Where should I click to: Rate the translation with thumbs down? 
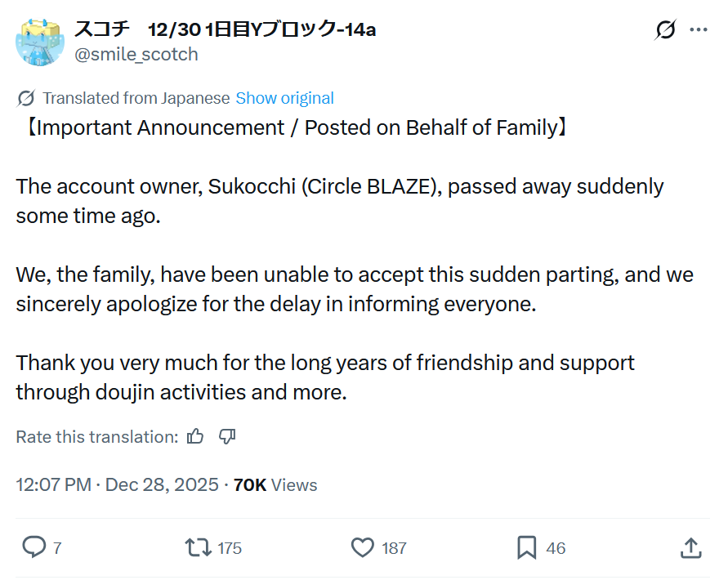[227, 436]
